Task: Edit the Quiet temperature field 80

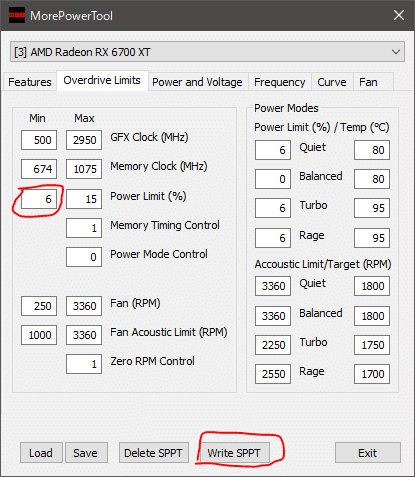Action: [372, 150]
